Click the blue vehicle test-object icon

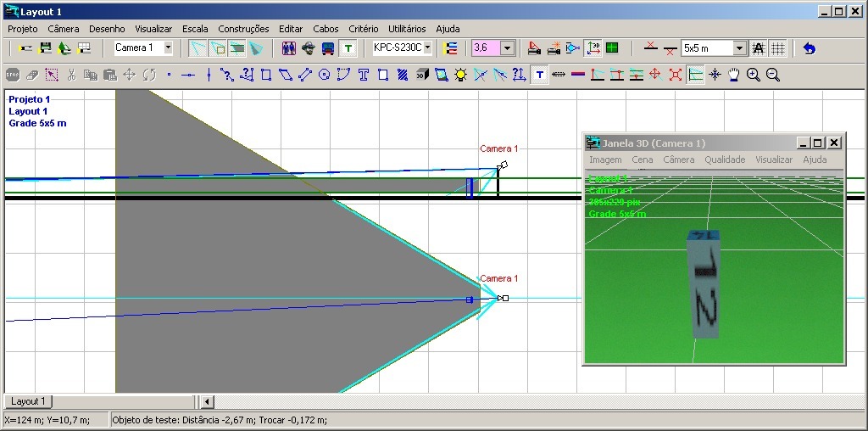[328, 48]
